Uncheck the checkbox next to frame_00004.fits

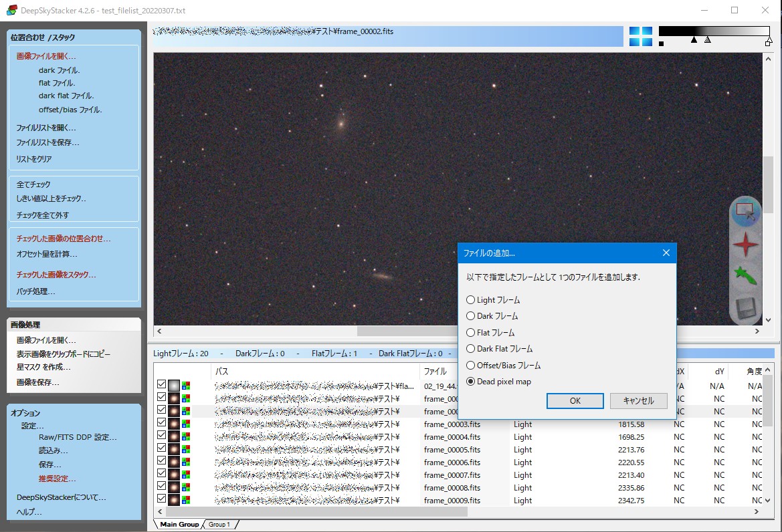click(161, 436)
